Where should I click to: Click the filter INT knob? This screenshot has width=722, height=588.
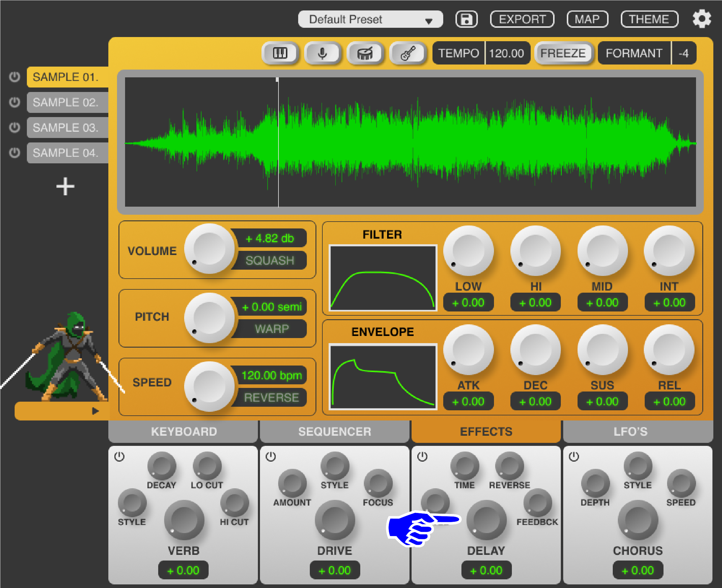click(x=669, y=251)
